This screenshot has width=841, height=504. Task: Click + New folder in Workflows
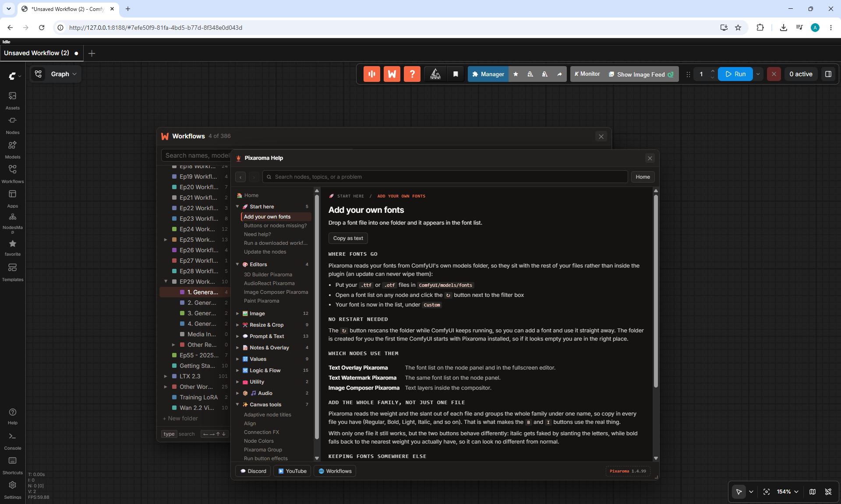[180, 418]
